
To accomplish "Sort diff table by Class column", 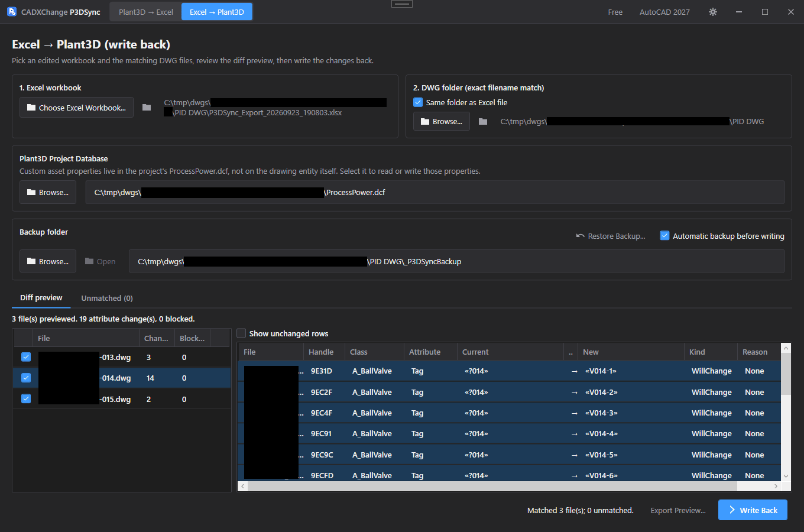I will tap(374, 352).
